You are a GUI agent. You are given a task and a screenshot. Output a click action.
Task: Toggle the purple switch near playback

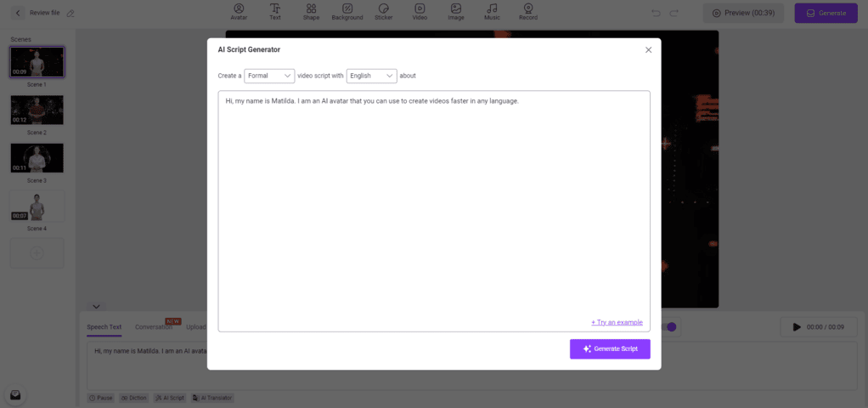[670, 327]
